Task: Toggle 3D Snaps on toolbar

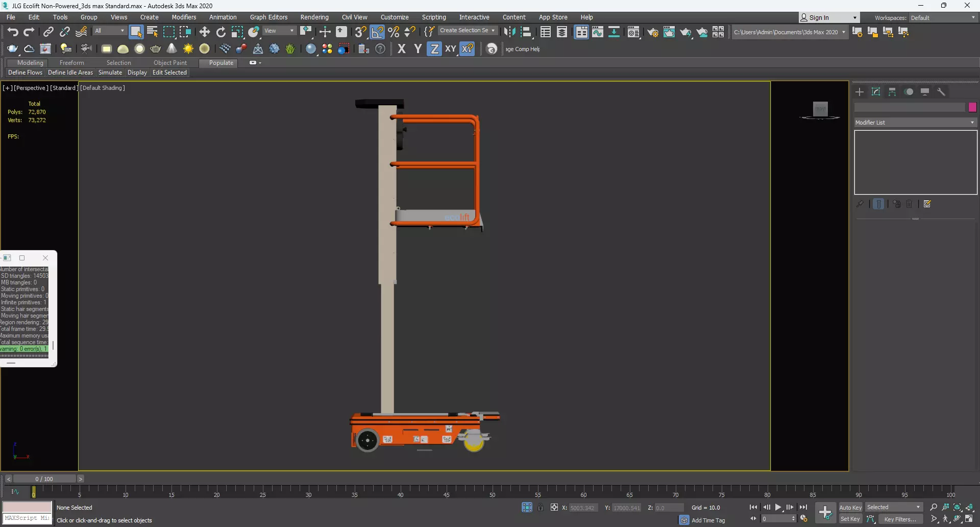Action: [360, 32]
